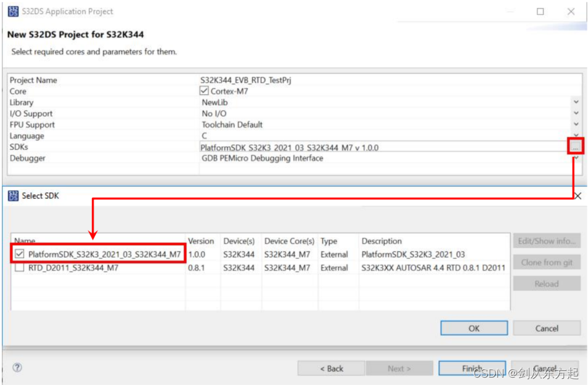588x385 pixels.
Task: Expand the I/O Support dropdown
Action: 576,113
